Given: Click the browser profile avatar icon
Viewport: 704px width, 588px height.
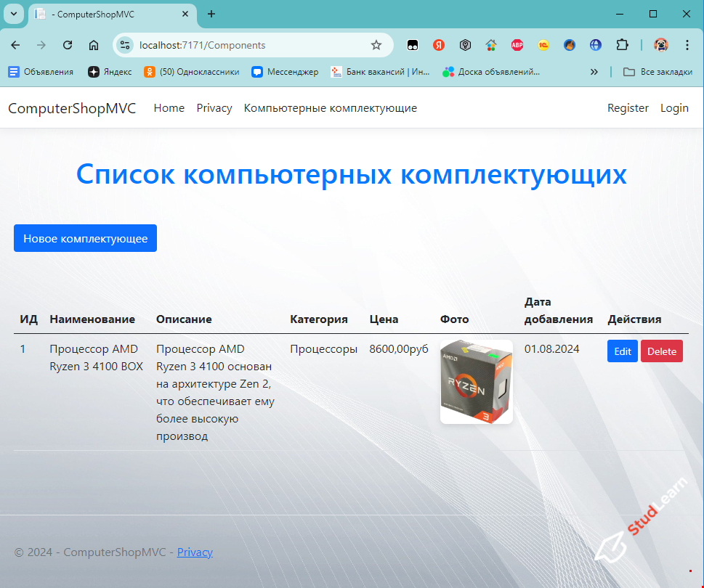Looking at the screenshot, I should pos(660,44).
